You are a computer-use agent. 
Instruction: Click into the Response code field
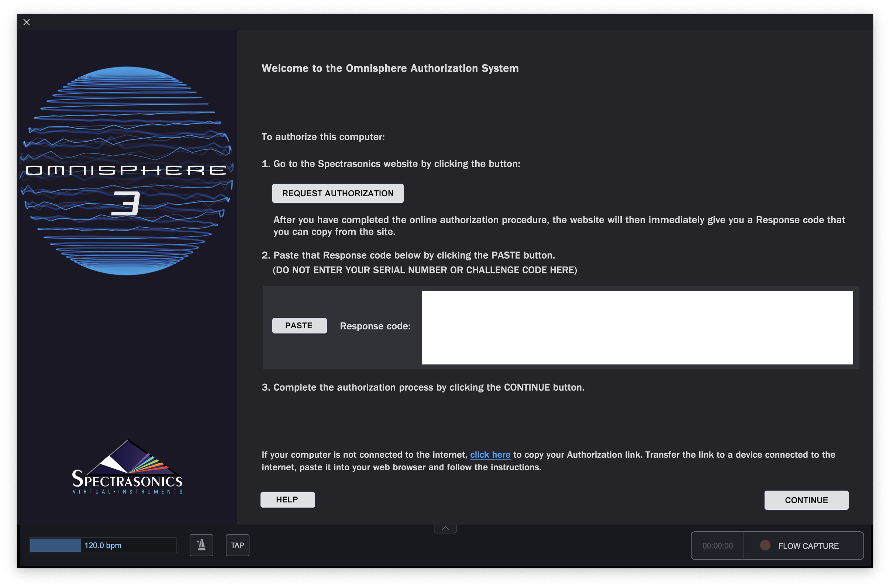click(637, 327)
